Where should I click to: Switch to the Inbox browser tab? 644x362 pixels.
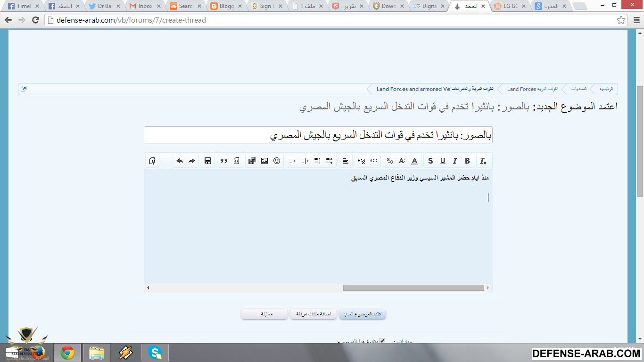click(145, 6)
